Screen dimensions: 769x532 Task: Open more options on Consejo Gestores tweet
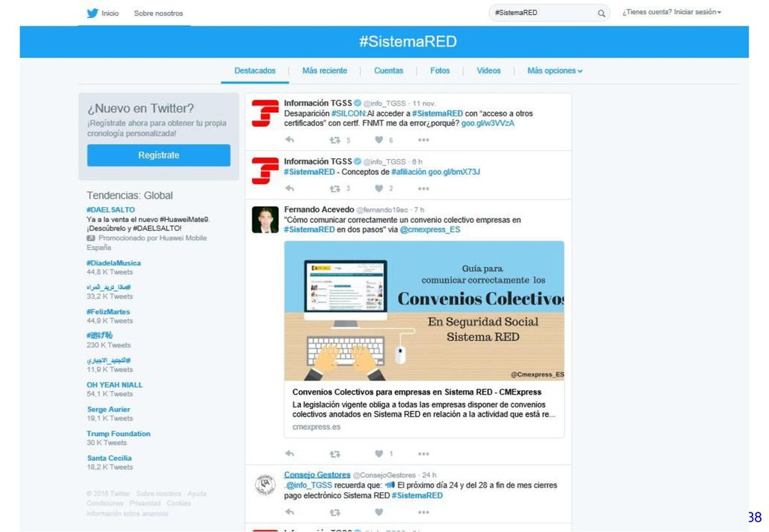[424, 512]
